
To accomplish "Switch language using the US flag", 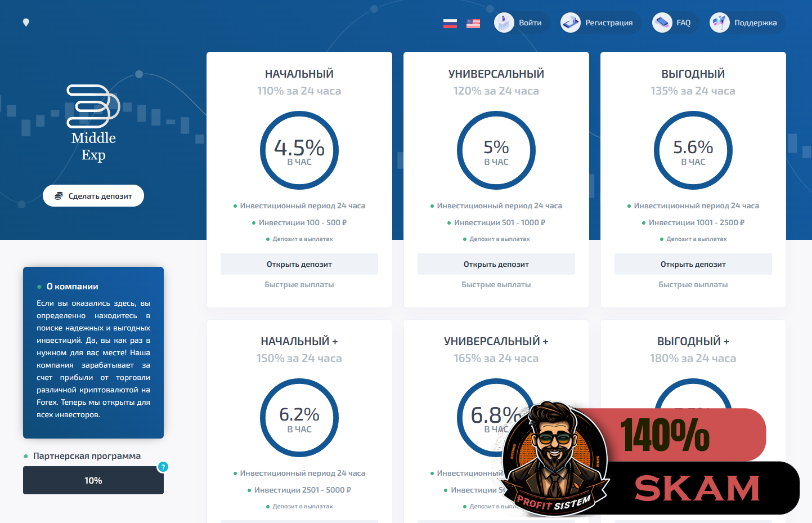I will coord(473,23).
